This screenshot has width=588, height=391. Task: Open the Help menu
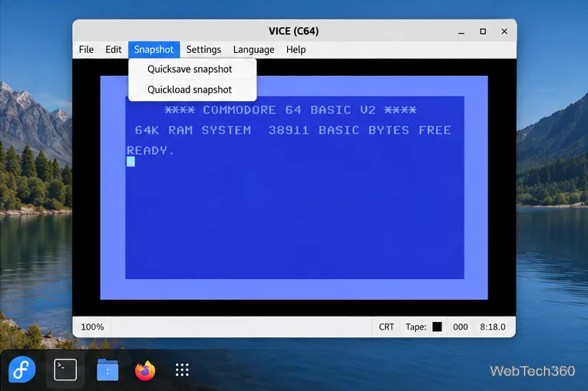coord(296,49)
